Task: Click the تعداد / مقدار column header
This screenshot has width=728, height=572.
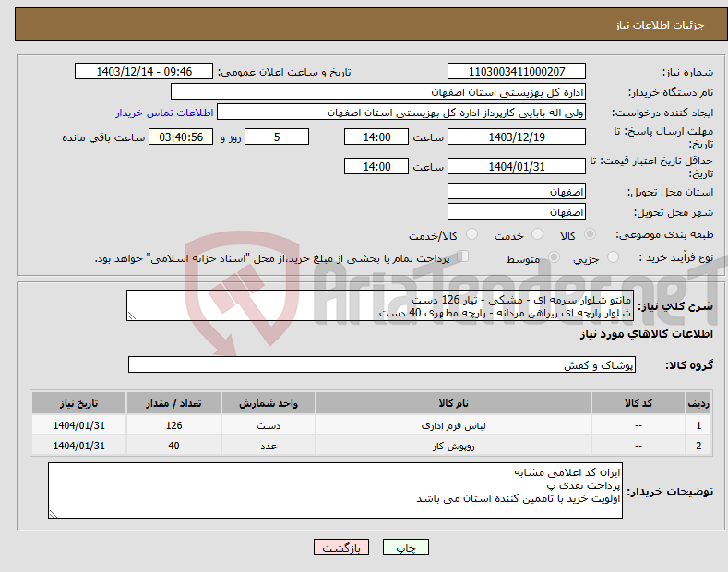Action: 173,403
